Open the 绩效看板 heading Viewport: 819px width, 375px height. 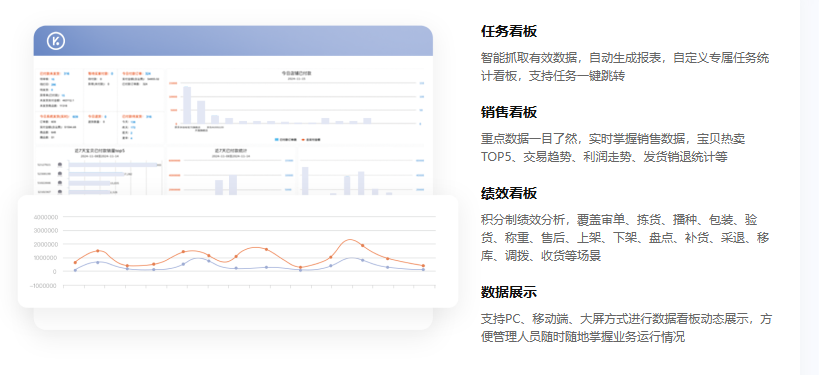(x=509, y=193)
